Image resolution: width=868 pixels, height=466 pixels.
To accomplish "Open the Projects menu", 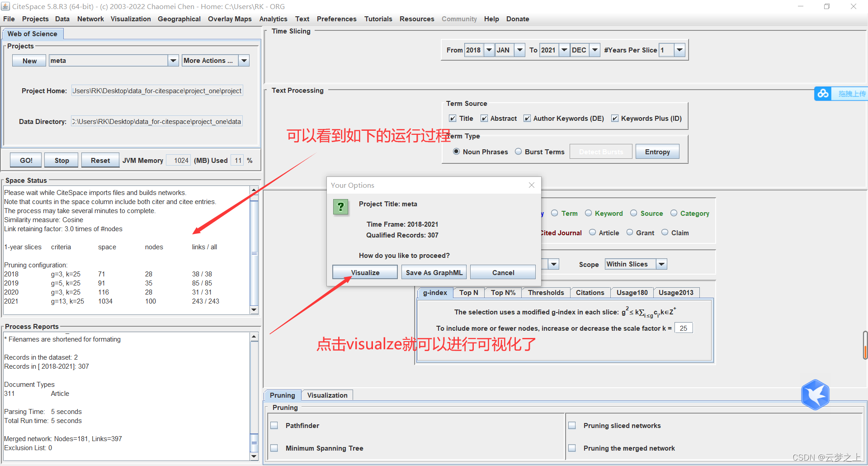I will pos(35,19).
